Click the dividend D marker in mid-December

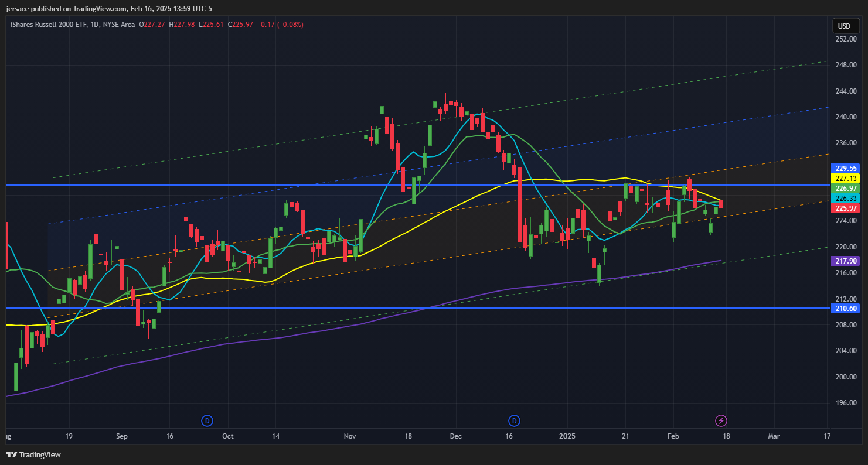pyautogui.click(x=514, y=420)
